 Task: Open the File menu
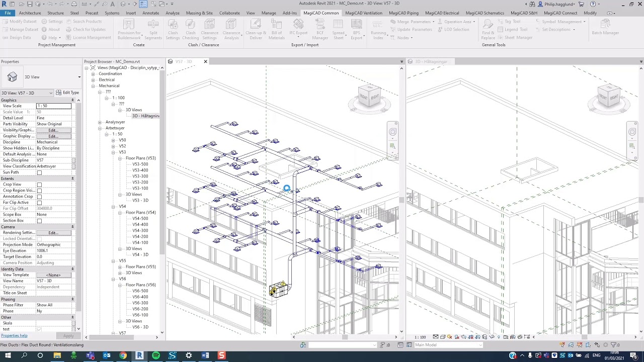point(8,13)
